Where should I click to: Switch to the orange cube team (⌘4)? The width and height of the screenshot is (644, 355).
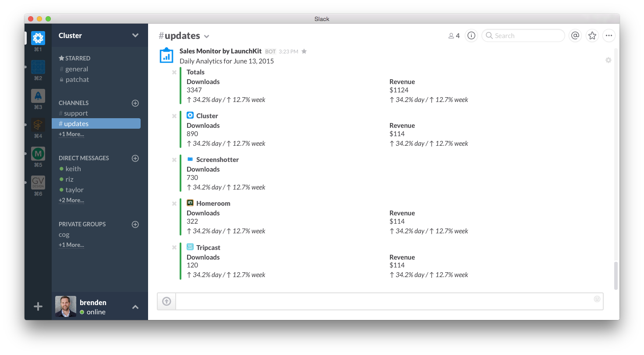pos(38,125)
